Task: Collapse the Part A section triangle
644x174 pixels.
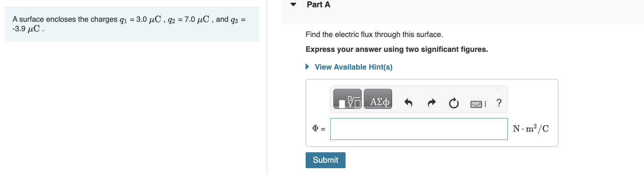Action: click(x=293, y=5)
